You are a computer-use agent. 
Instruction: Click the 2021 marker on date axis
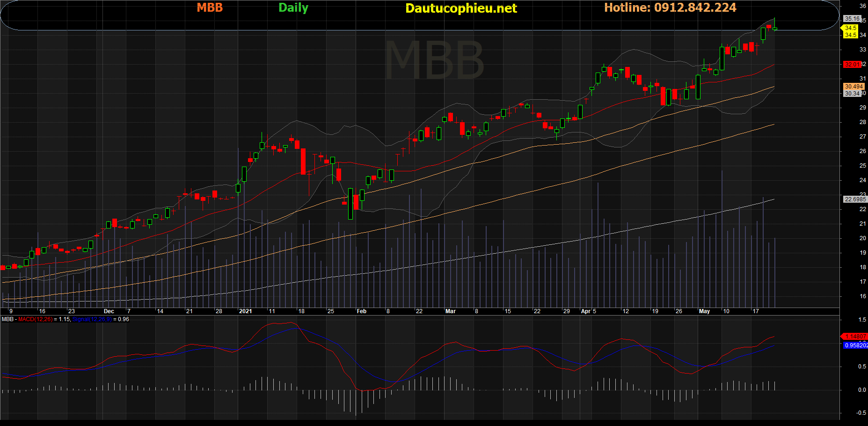coord(245,311)
